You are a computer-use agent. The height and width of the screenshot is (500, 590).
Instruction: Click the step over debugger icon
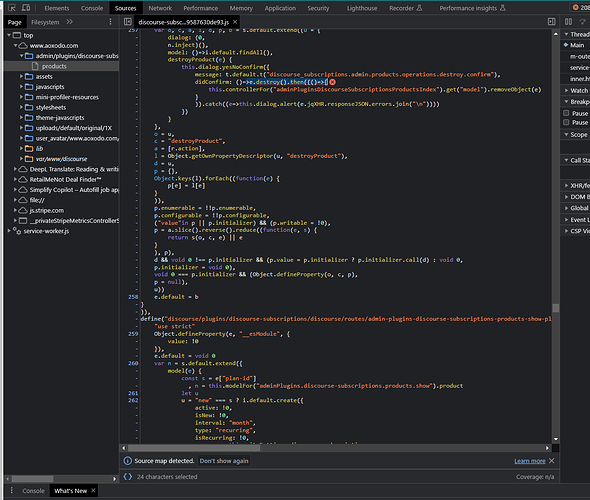tap(583, 22)
